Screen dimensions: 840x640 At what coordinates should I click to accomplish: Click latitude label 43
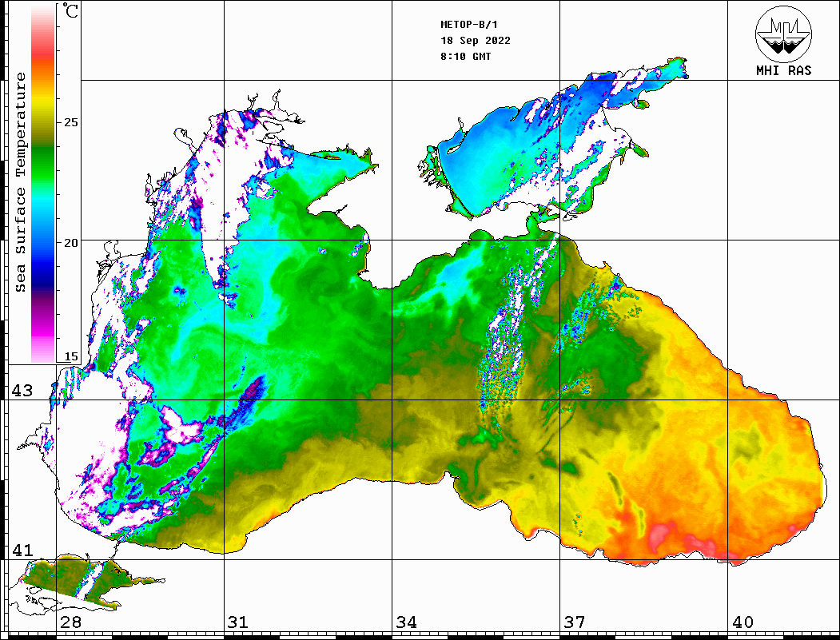(x=22, y=391)
